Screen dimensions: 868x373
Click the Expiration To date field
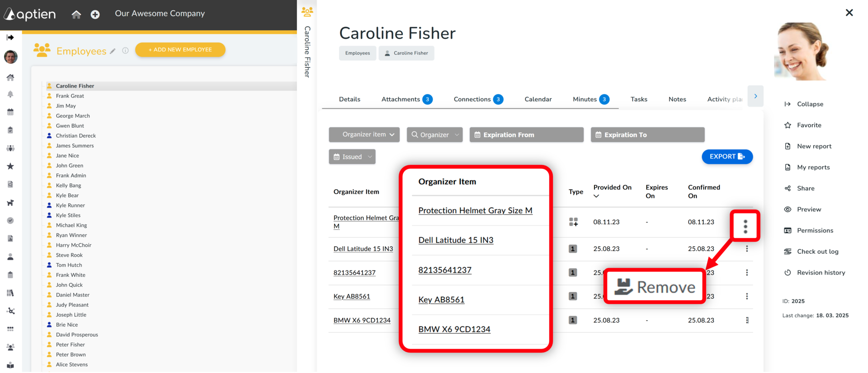(x=648, y=135)
